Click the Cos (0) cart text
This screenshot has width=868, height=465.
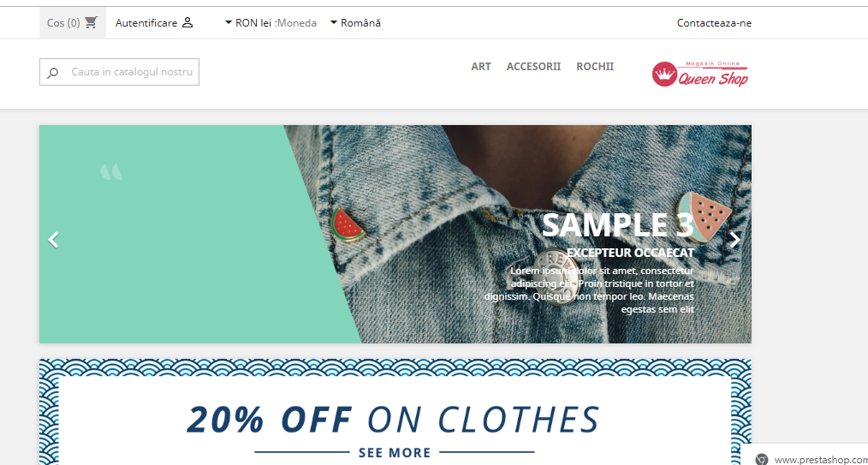[63, 23]
